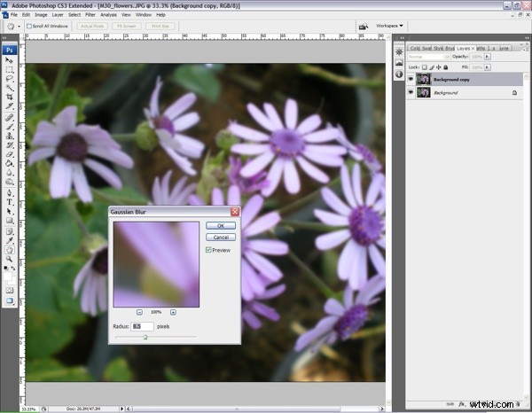Switch to the Styles tab

[x=438, y=49]
